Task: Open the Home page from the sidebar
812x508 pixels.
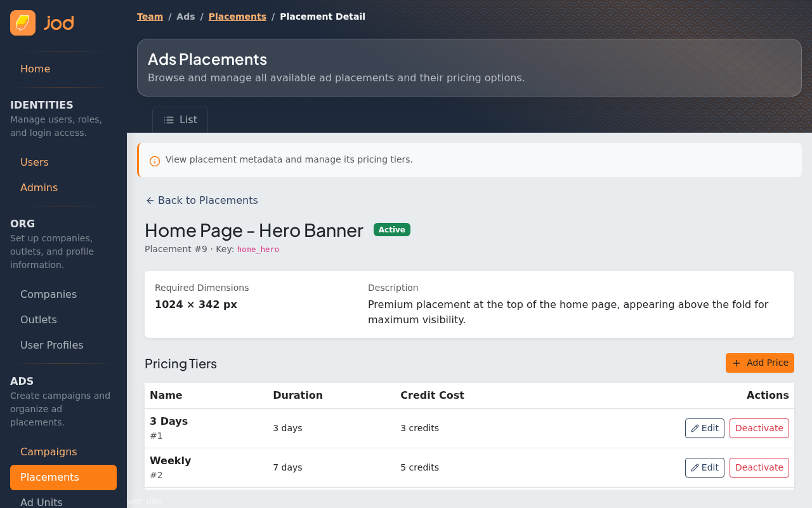Action: tap(35, 69)
